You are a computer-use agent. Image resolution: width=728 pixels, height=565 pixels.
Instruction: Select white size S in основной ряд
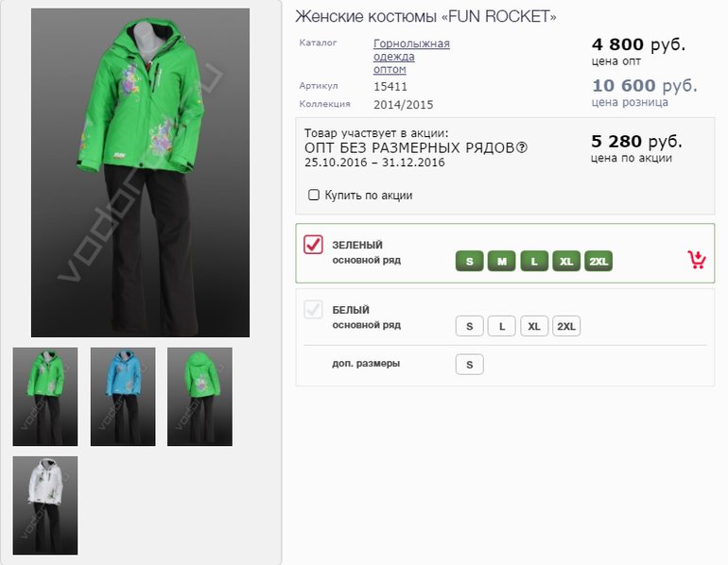coord(469,326)
